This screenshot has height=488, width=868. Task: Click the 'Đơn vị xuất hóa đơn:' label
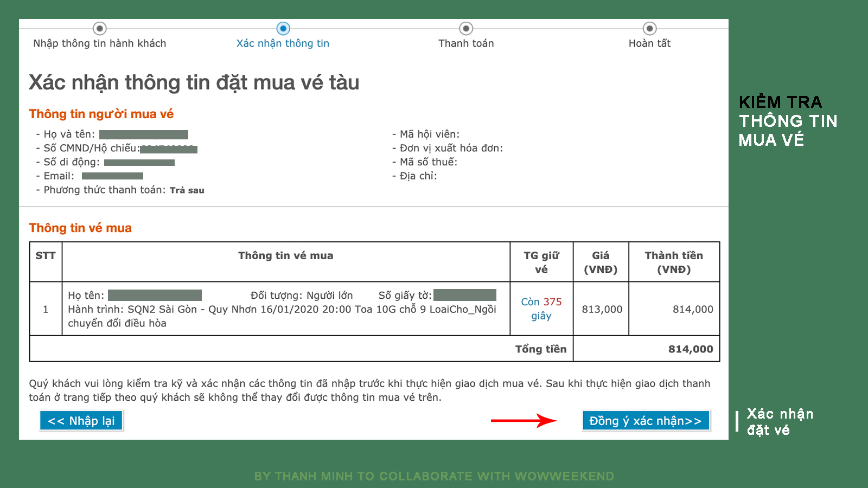(448, 148)
